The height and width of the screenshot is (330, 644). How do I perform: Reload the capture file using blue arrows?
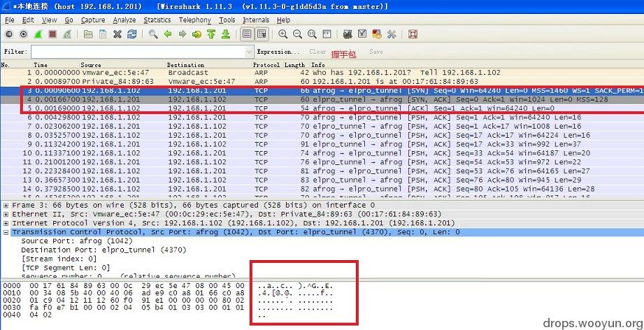pyautogui.click(x=132, y=34)
